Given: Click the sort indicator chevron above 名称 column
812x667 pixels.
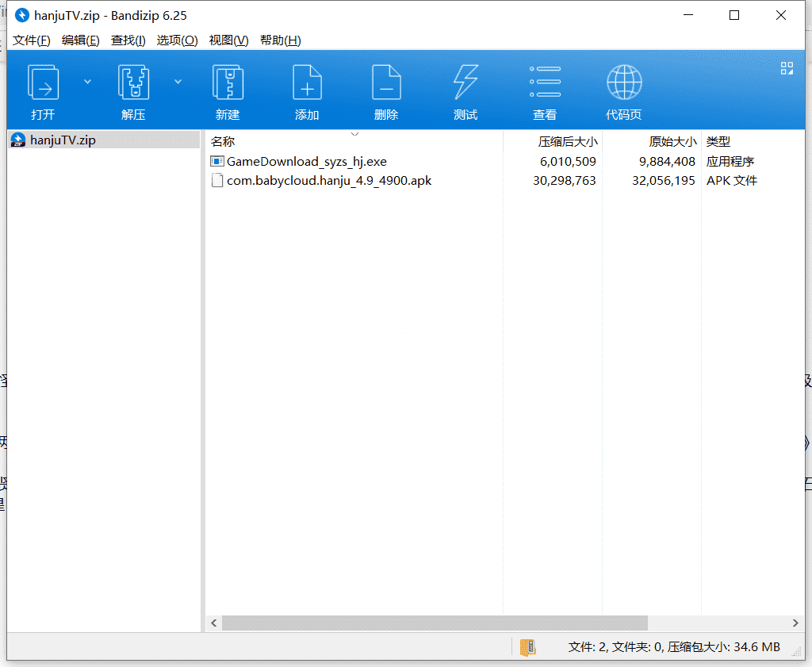Looking at the screenshot, I should click(x=354, y=134).
